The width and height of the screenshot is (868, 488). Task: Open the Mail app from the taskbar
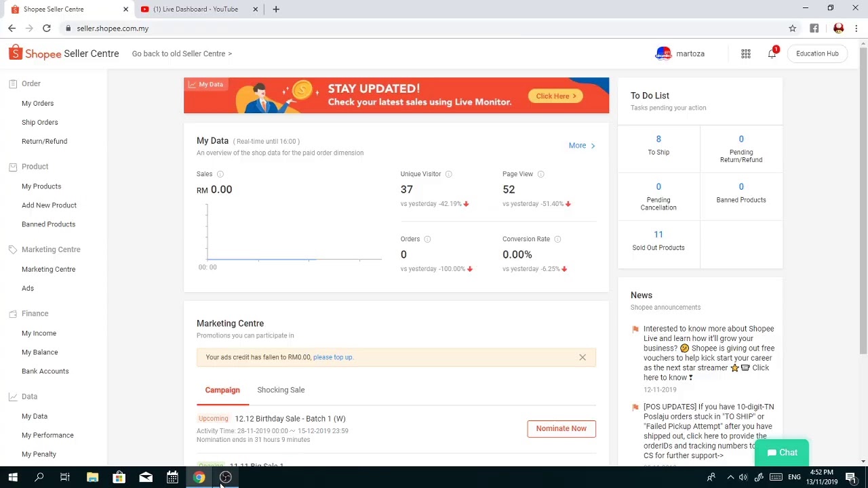tap(146, 477)
